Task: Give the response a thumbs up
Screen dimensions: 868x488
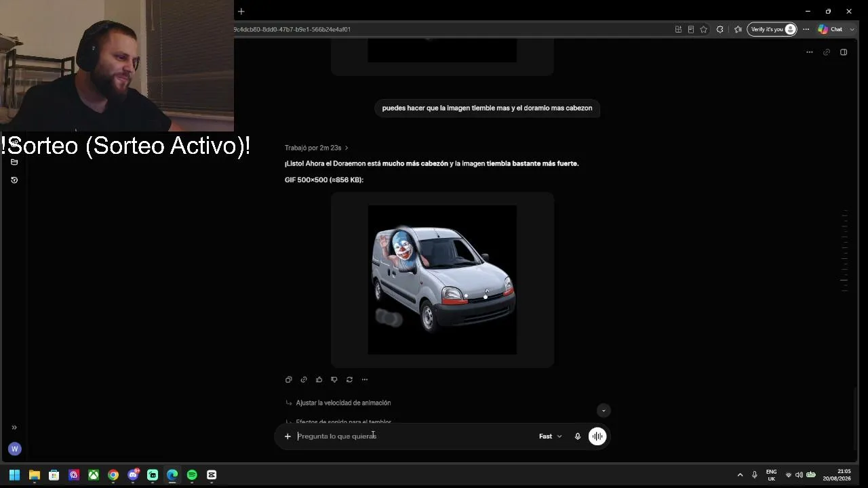Action: coord(319,380)
